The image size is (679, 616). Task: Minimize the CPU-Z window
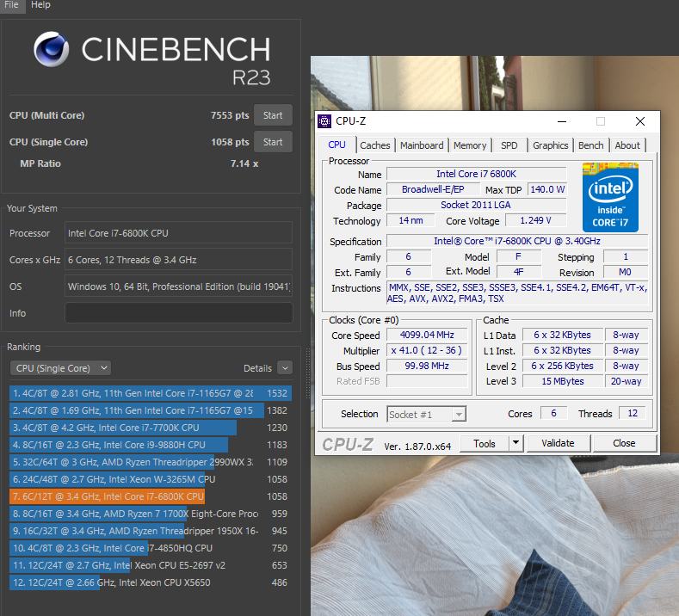pos(562,121)
